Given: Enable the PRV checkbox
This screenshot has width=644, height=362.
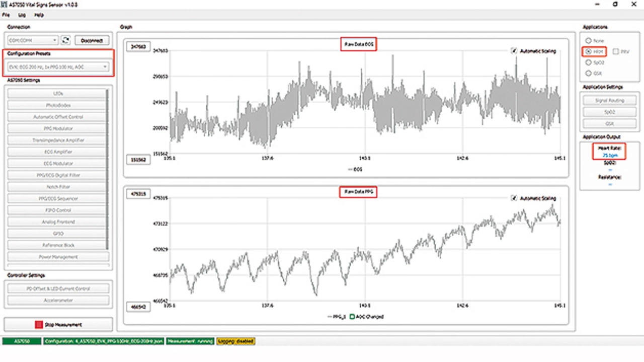Looking at the screenshot, I should (x=616, y=51).
